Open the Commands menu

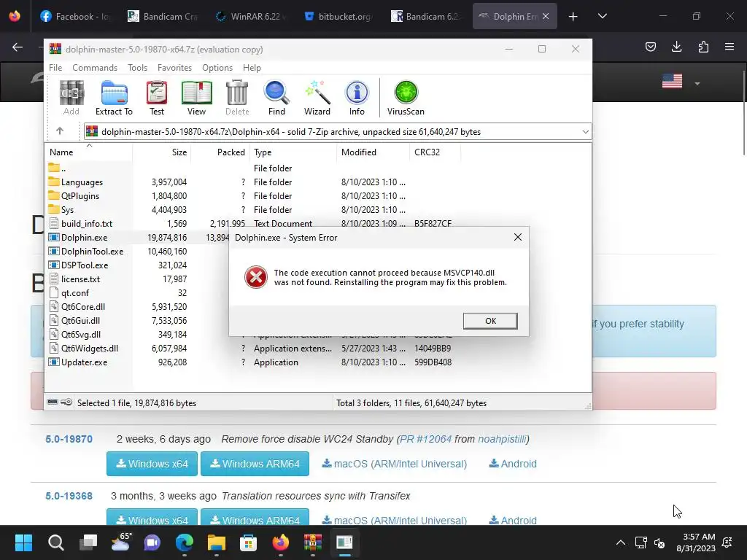click(95, 68)
